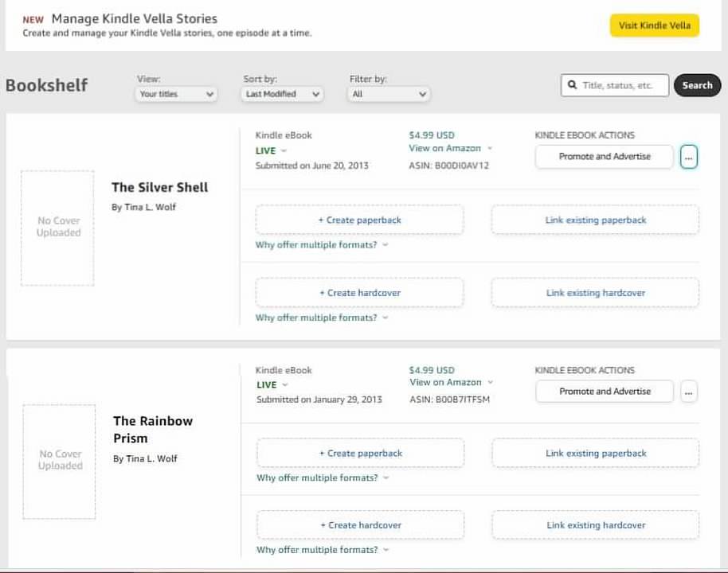Open the Filter by 'All' dropdown
This screenshot has width=728, height=573.
pyautogui.click(x=389, y=94)
